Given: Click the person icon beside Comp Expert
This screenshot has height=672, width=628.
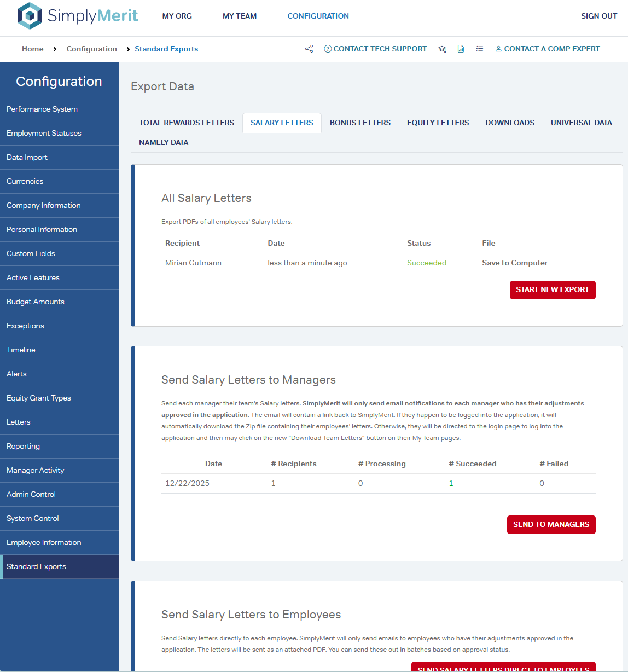Looking at the screenshot, I should pyautogui.click(x=498, y=49).
